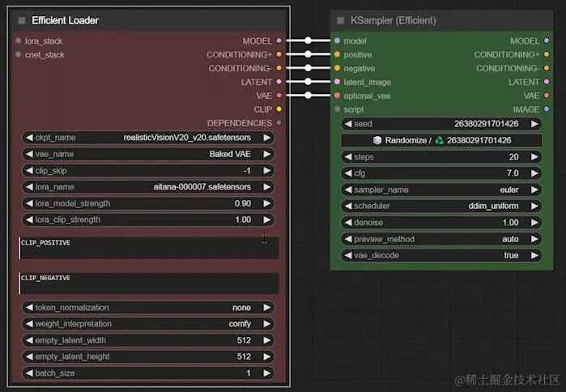
Task: Open the vae_name Baked VAE selector
Action: pos(148,154)
